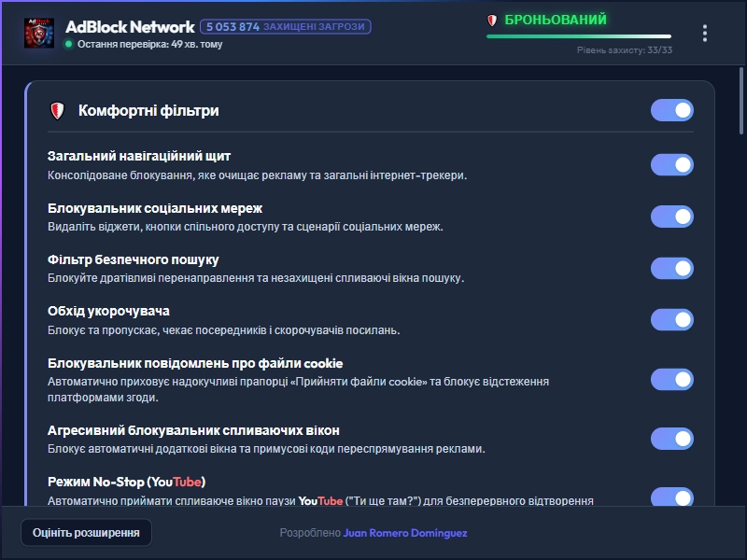The image size is (747, 560).
Task: Click the Режим No-Stop (YouTube) title
Action: (126, 482)
